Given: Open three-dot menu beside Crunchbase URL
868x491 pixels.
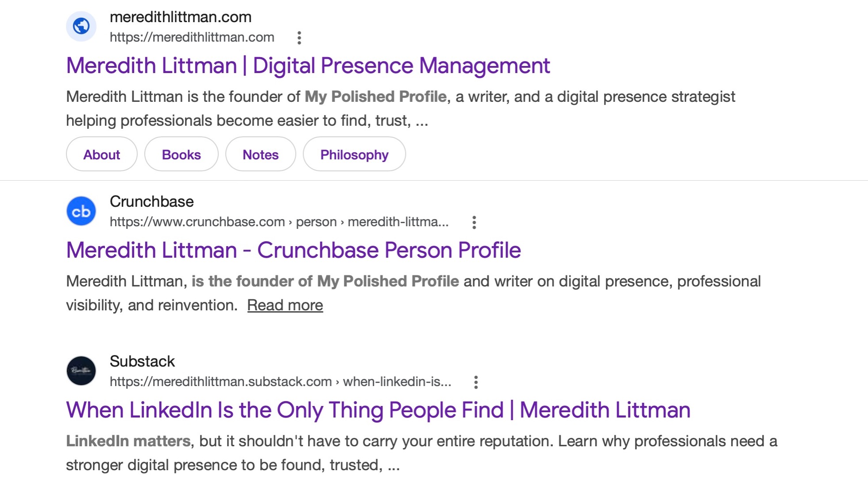Looking at the screenshot, I should click(x=474, y=222).
